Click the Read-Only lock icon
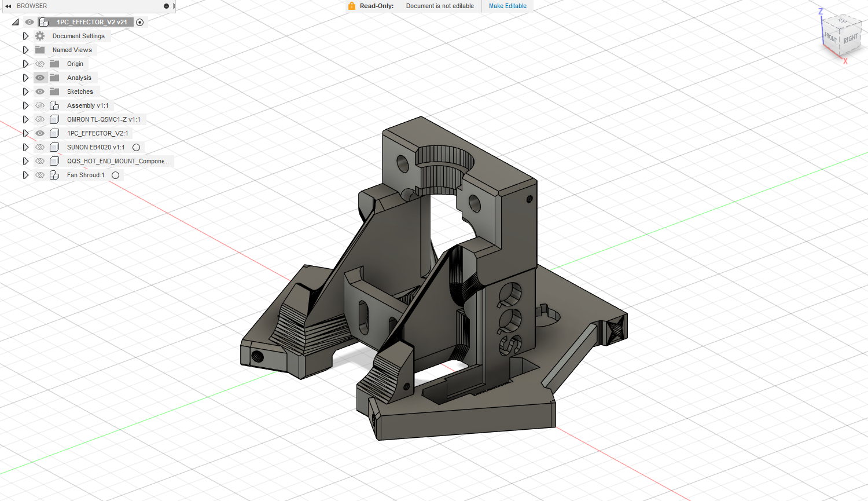Image resolution: width=868 pixels, height=501 pixels. [352, 6]
